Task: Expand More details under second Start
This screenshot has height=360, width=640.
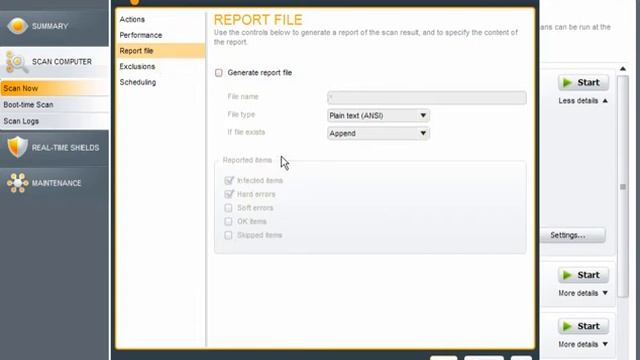Action: click(583, 293)
